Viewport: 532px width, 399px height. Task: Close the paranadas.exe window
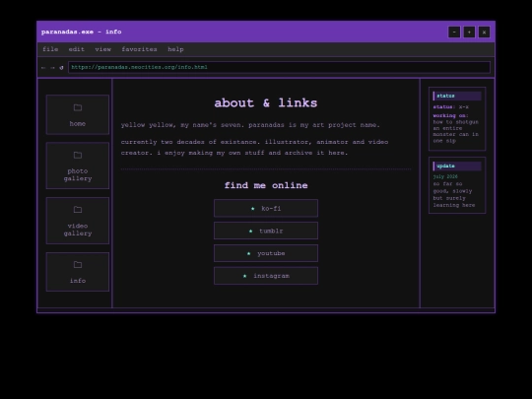tap(484, 32)
